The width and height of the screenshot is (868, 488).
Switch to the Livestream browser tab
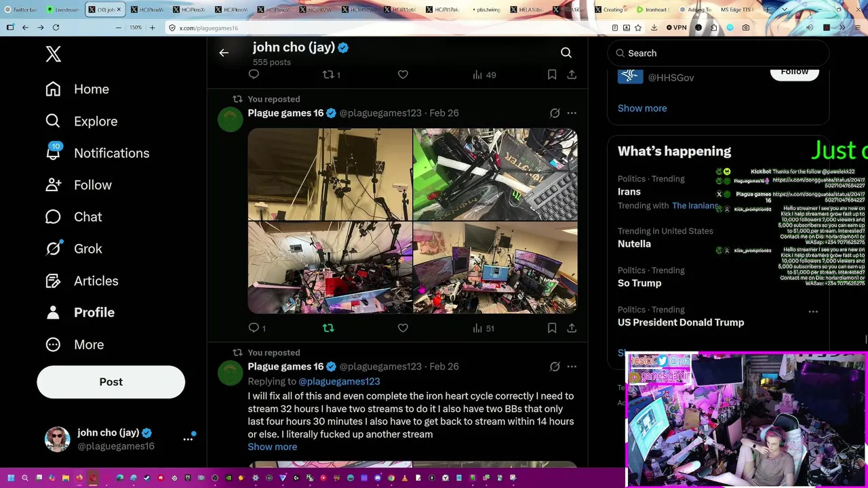[x=63, y=10]
